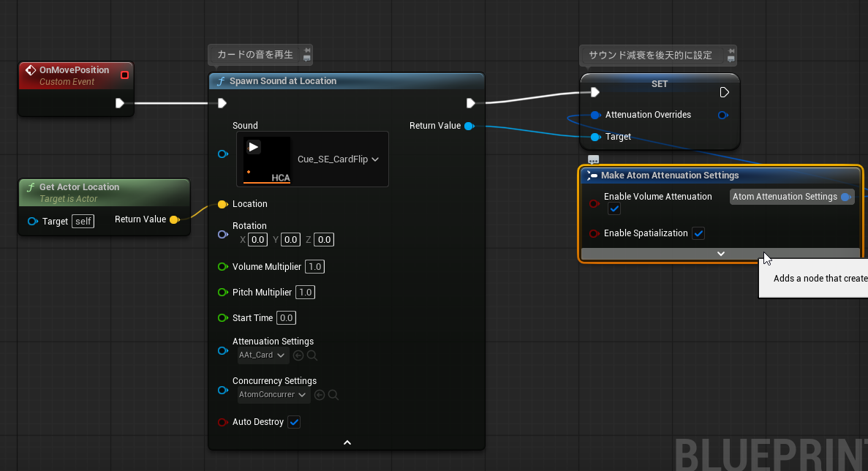868x471 pixels.
Task: Click the Attenuation Settings input pin
Action: click(223, 351)
